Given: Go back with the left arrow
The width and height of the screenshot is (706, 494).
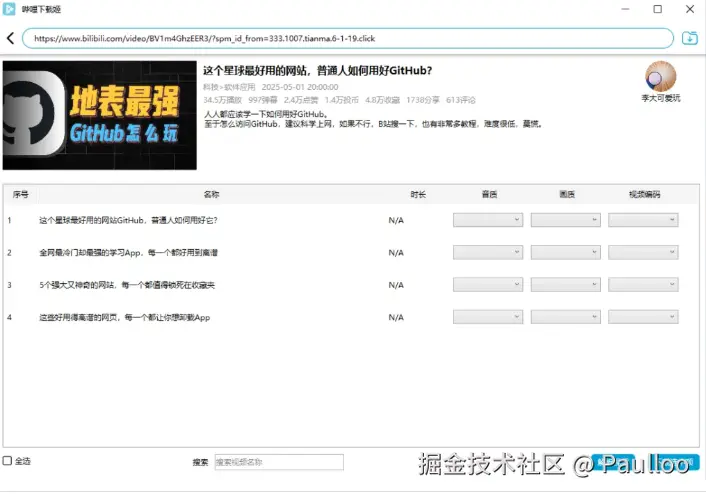Looking at the screenshot, I should click(x=11, y=38).
